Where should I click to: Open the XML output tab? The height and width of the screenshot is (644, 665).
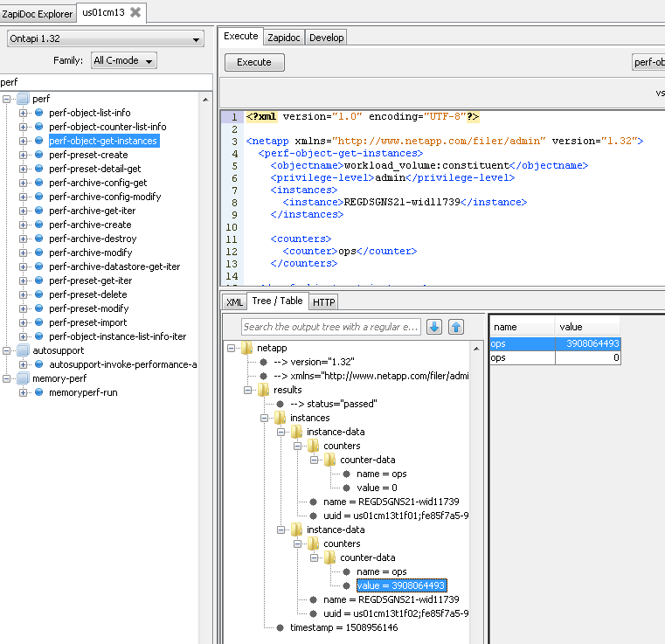point(234,301)
